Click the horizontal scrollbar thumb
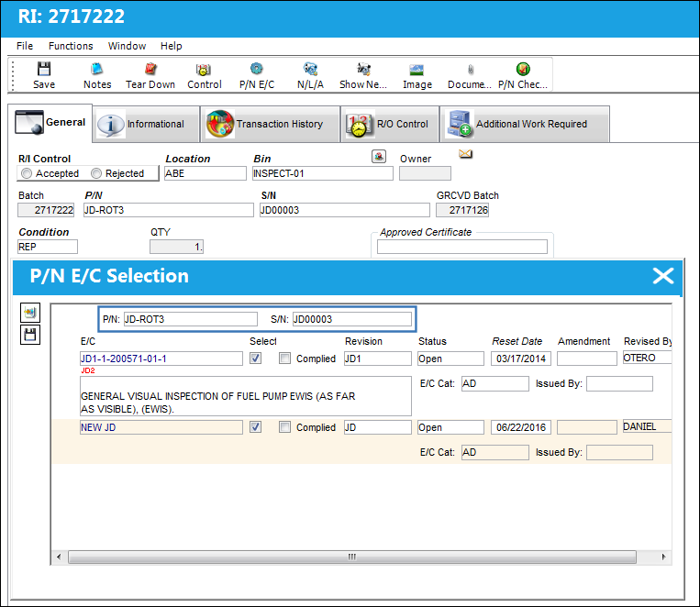Viewport: 700px width, 607px height. pyautogui.click(x=352, y=557)
